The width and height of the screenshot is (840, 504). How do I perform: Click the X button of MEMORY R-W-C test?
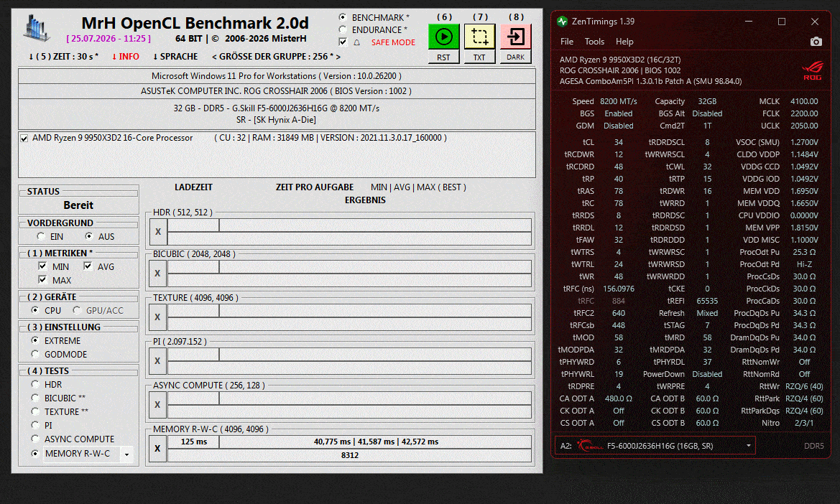158,448
